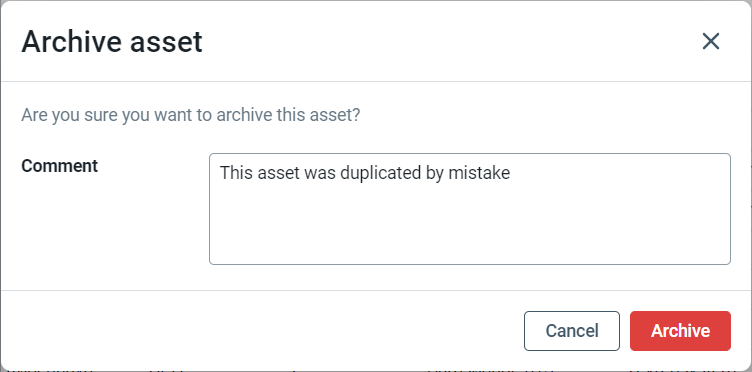This screenshot has height=372, width=752.
Task: Click the 'Archive asset' dialog title
Action: coord(112,42)
